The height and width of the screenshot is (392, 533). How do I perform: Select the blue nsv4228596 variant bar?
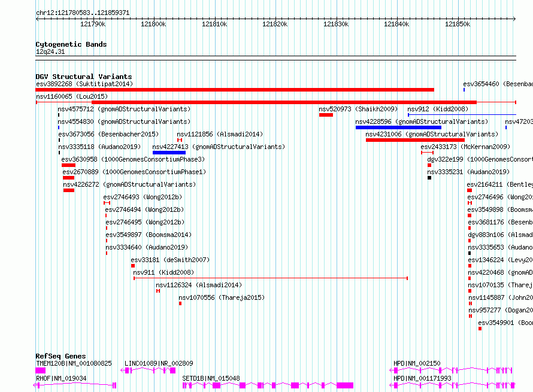pyautogui.click(x=398, y=127)
